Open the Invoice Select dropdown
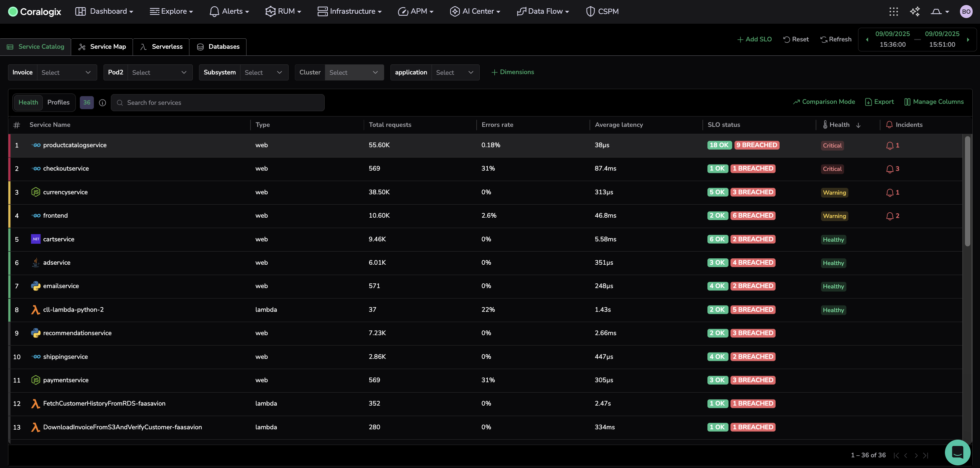Image resolution: width=980 pixels, height=468 pixels. point(66,73)
